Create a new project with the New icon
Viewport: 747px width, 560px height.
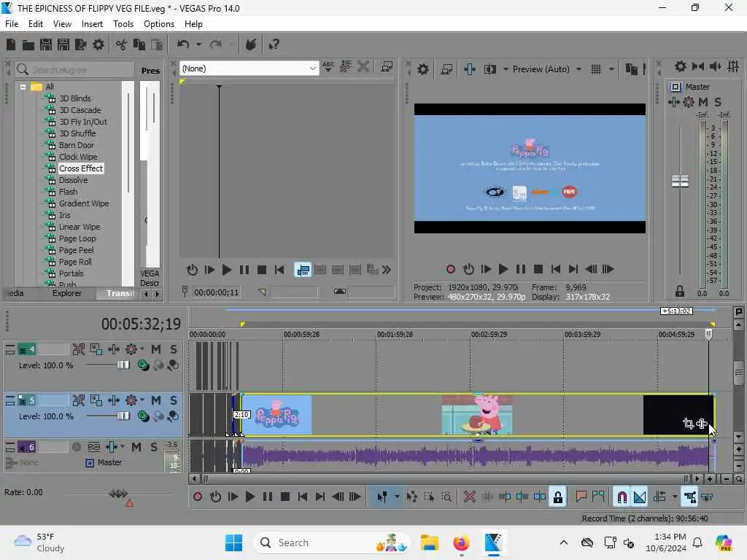point(10,44)
